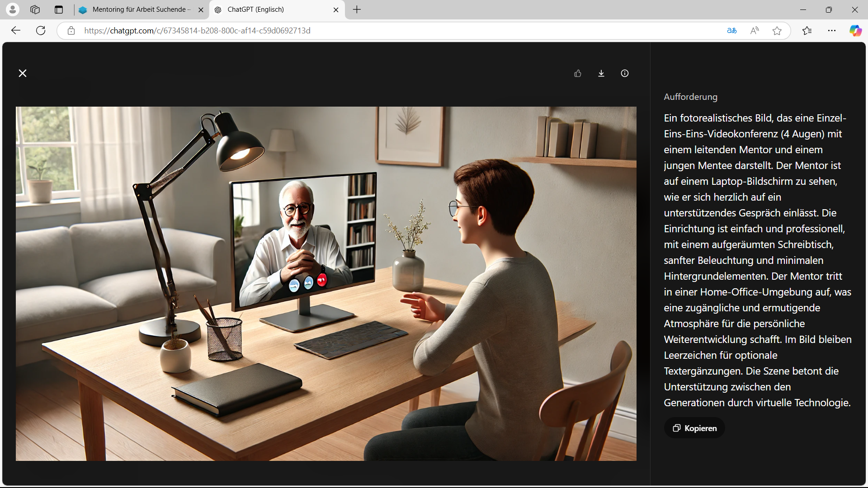Screen dimensions: 868x488
Task: Click the Kopieren button
Action: (x=695, y=428)
